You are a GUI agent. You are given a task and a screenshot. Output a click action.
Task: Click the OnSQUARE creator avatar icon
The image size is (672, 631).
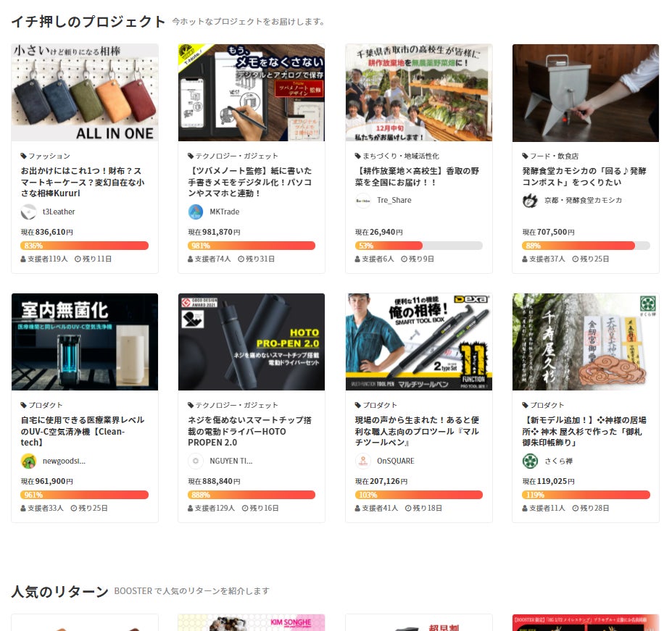click(363, 461)
